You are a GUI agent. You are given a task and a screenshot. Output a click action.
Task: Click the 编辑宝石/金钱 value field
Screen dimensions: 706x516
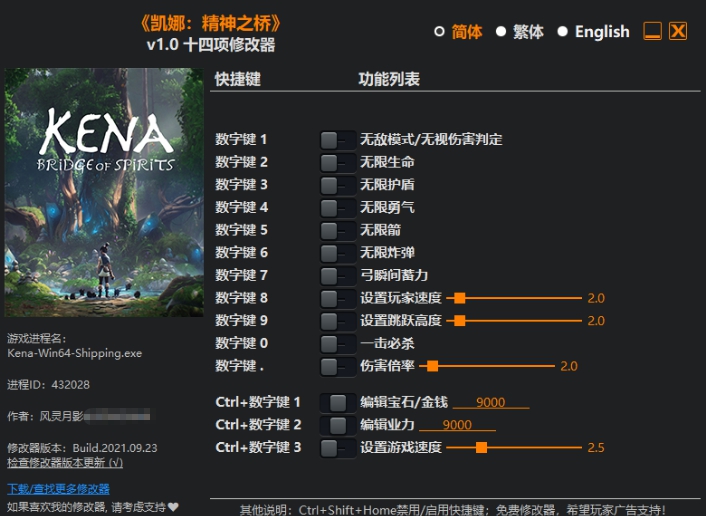[x=491, y=402]
